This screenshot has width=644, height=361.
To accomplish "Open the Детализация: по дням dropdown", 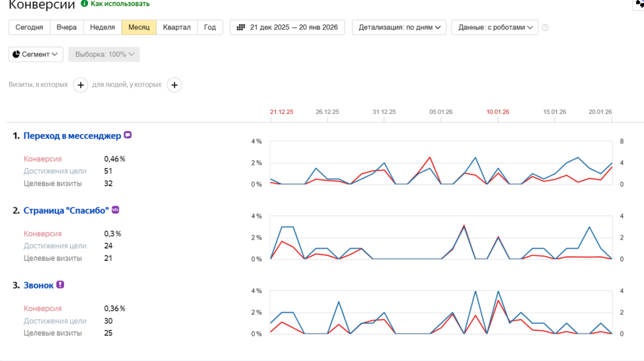I will (399, 27).
